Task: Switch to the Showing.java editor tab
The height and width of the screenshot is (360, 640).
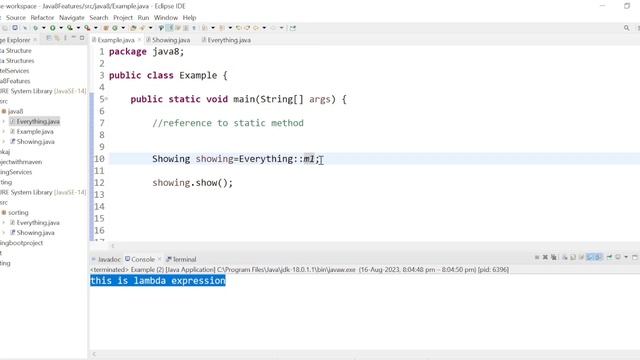Action: [x=168, y=40]
